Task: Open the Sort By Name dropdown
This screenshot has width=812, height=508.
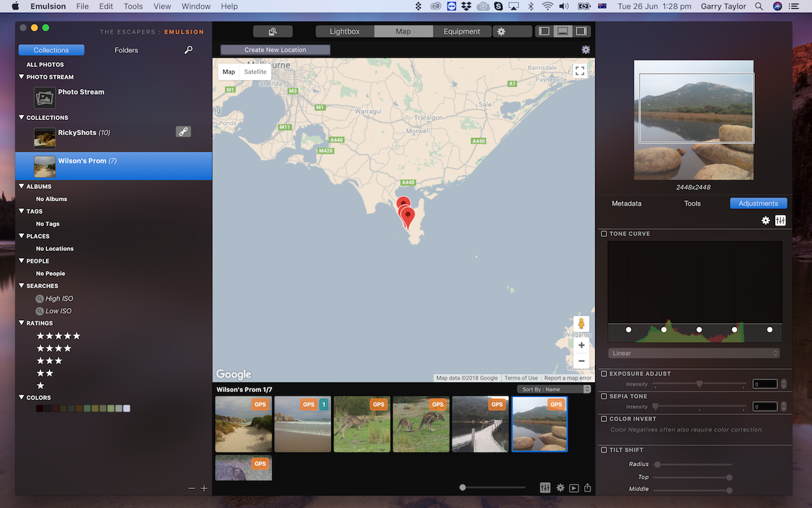Action: point(552,389)
